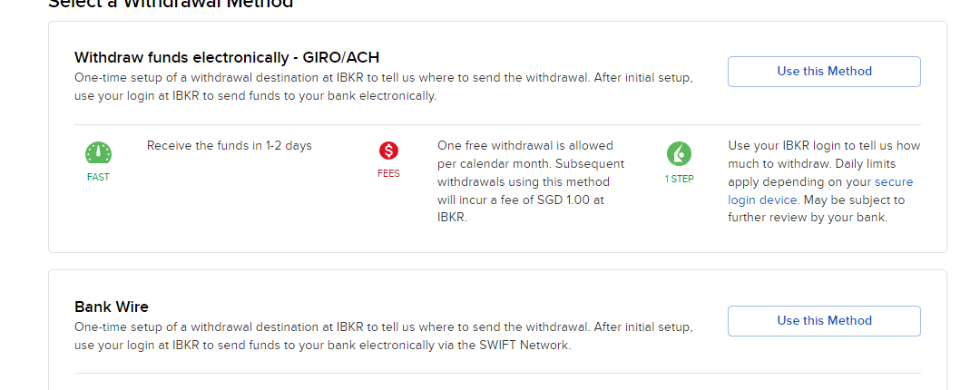Screen dimensions: 980x390
Task: Click the GIRO/ACH one-time setup description paragraph
Action: point(384,86)
